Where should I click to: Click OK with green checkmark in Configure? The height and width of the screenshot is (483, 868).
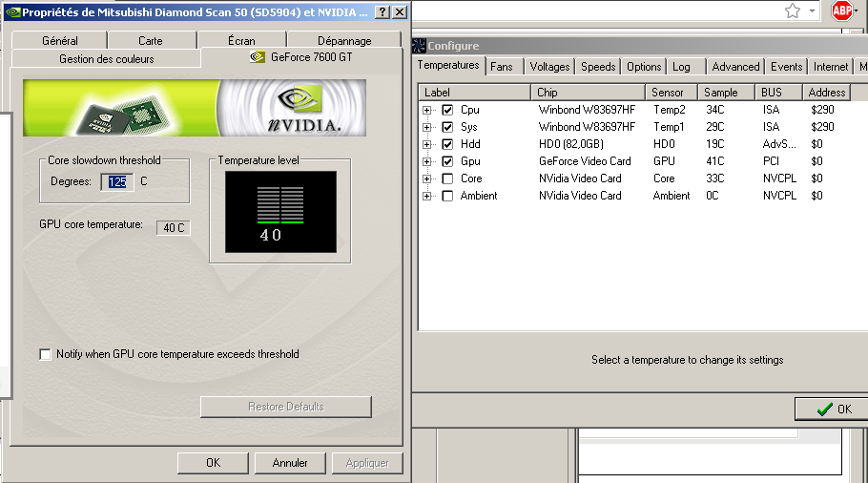pyautogui.click(x=833, y=409)
